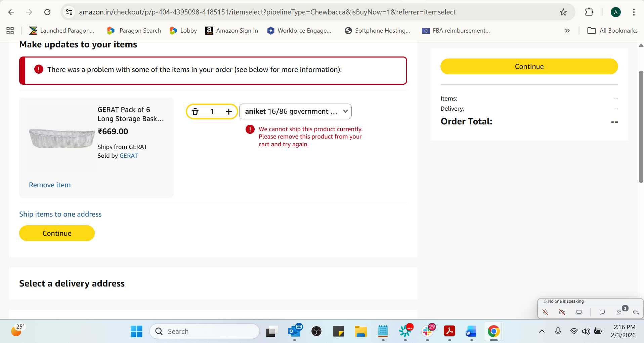Open the Chrome three-dot menu
The height and width of the screenshot is (343, 644).
[x=634, y=12]
